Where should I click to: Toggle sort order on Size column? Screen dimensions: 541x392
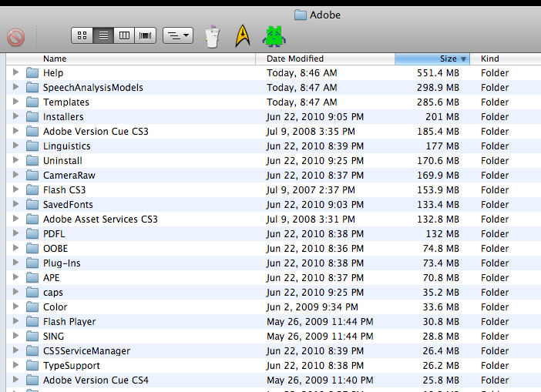coord(432,59)
